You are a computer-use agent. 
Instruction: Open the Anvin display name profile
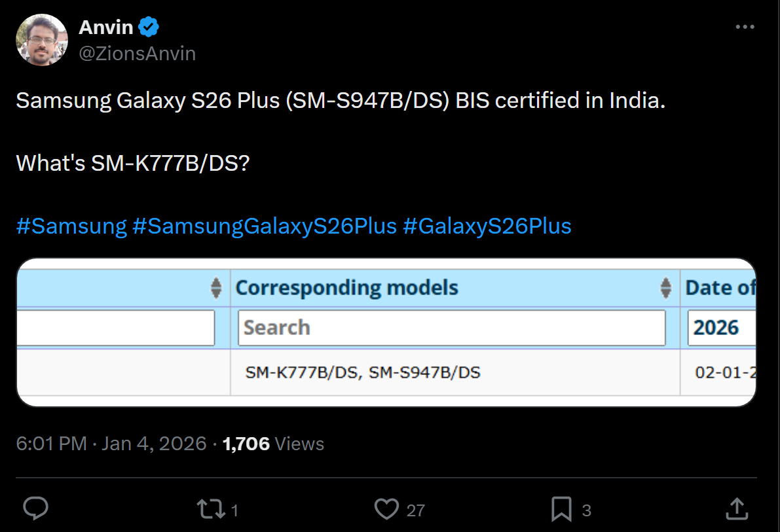pos(106,27)
